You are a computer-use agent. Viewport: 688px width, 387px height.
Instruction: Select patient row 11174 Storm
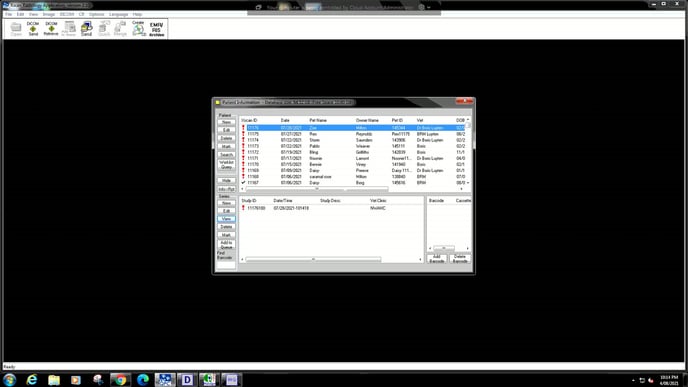(352, 140)
